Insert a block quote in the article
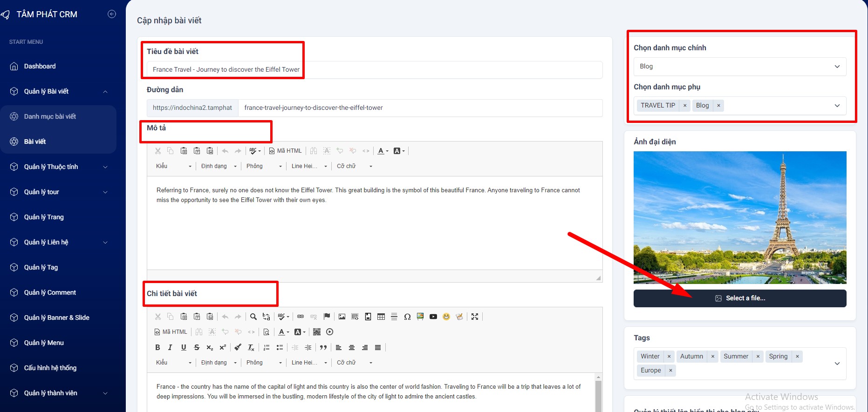 323,347
